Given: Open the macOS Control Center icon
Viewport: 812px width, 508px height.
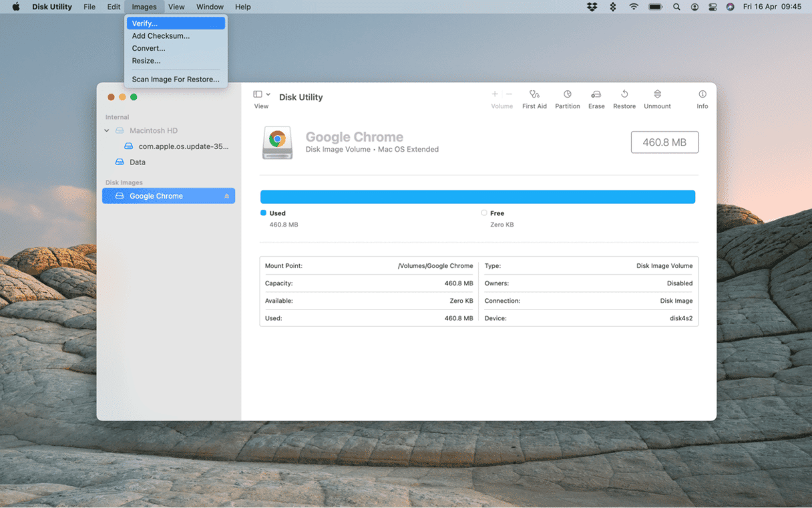Looking at the screenshot, I should point(713,7).
